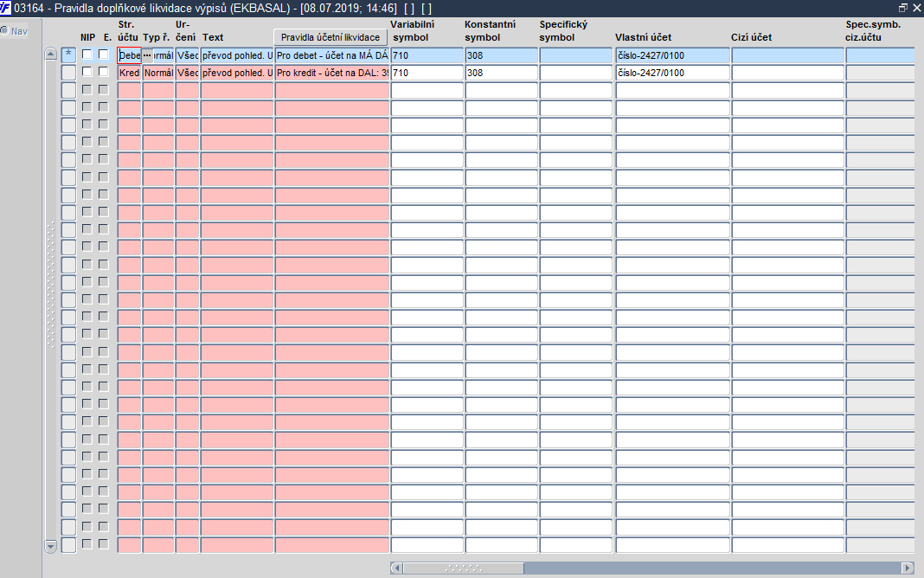Click the 'Debe' account side cell
The width and height of the screenshot is (924, 578).
tap(130, 55)
